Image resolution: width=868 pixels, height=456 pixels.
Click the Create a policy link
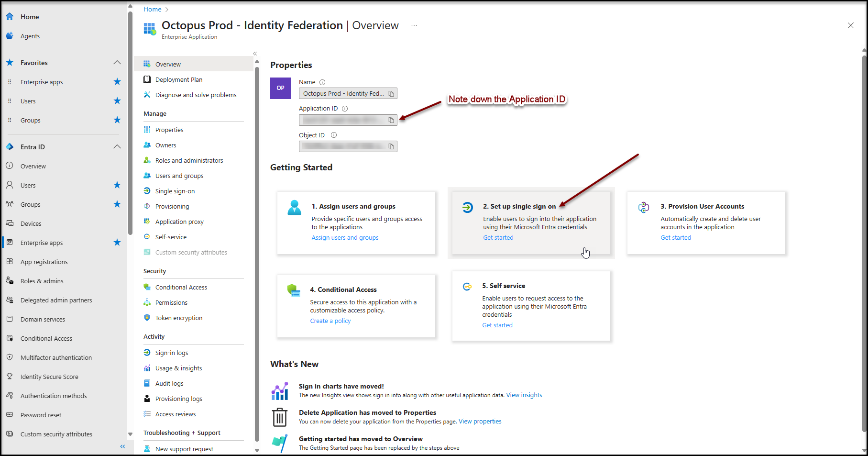point(330,321)
